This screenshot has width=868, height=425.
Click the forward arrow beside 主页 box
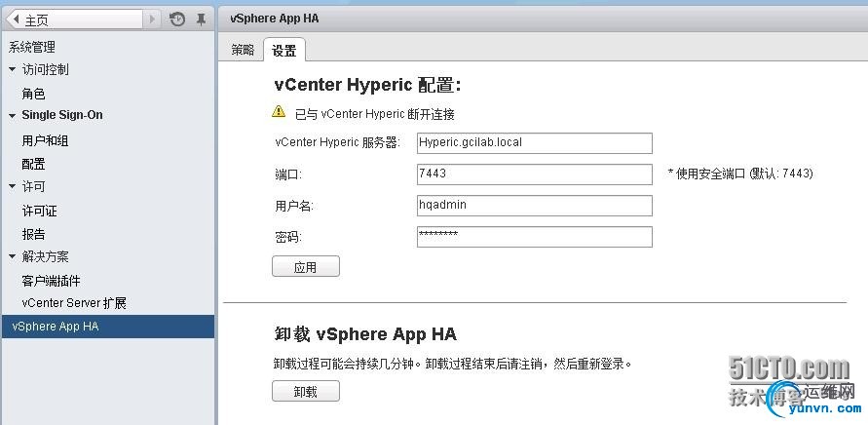coord(152,19)
